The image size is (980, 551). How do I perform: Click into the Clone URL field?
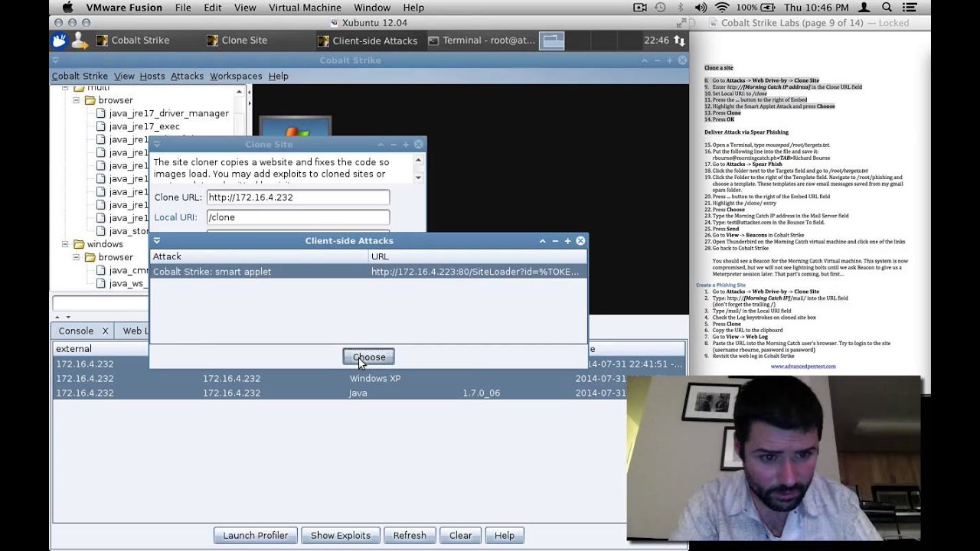[298, 197]
